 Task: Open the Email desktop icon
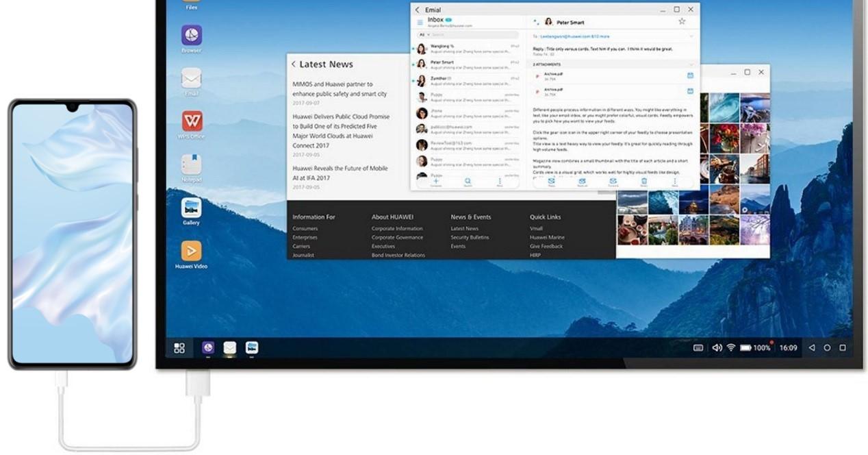pyautogui.click(x=191, y=78)
